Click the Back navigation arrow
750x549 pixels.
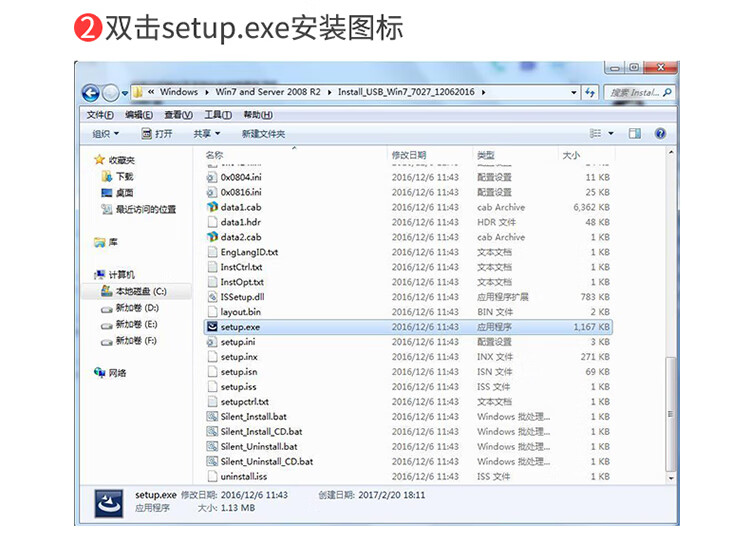pyautogui.click(x=90, y=92)
